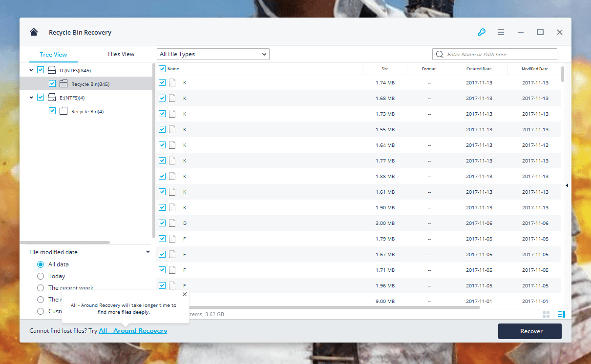Image resolution: width=591 pixels, height=364 pixels.
Task: Click file icon of 3.00 MB row
Action: pos(172,223)
